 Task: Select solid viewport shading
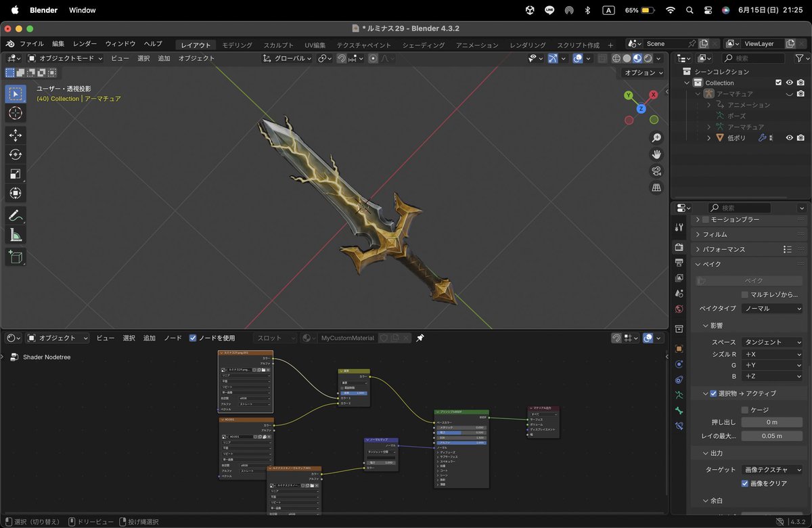(x=627, y=58)
